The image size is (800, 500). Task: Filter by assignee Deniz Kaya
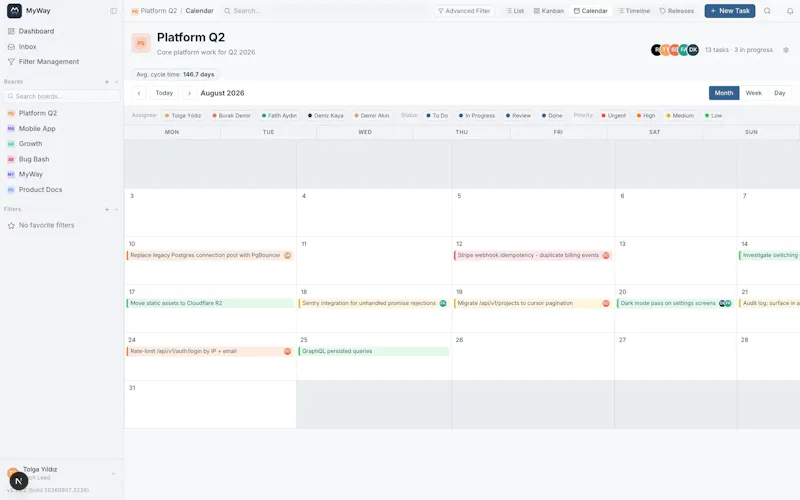[326, 116]
